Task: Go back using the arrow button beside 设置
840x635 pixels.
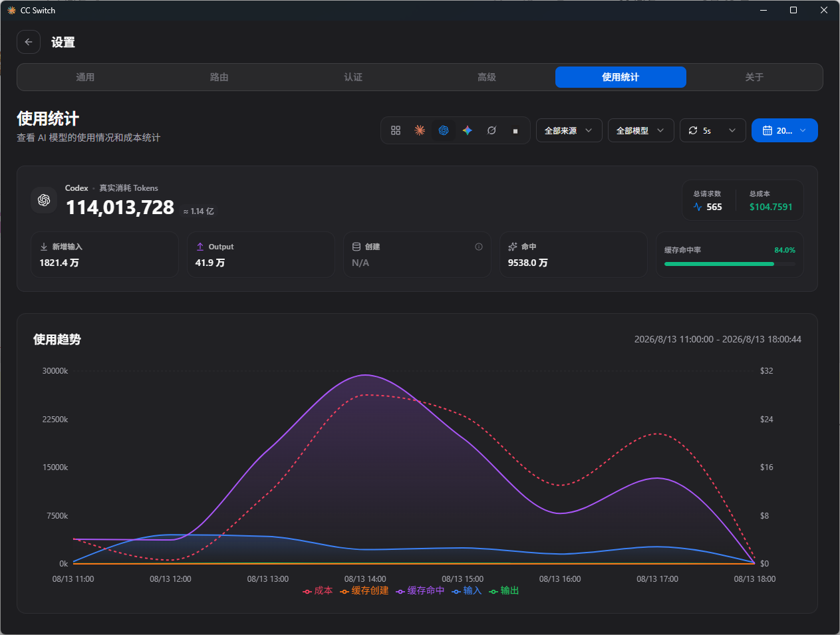Action: click(29, 42)
